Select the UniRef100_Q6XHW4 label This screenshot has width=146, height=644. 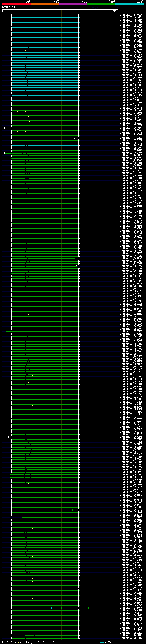click(x=131, y=610)
